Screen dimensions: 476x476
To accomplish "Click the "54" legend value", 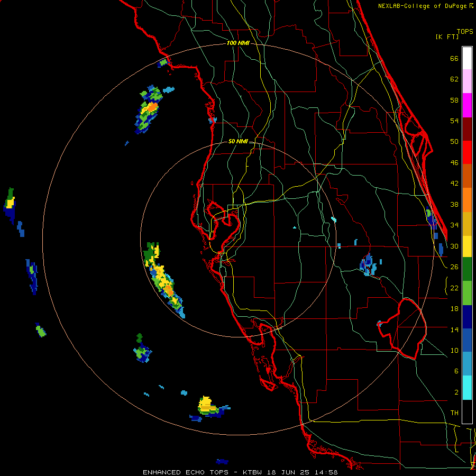I will 454,121.
